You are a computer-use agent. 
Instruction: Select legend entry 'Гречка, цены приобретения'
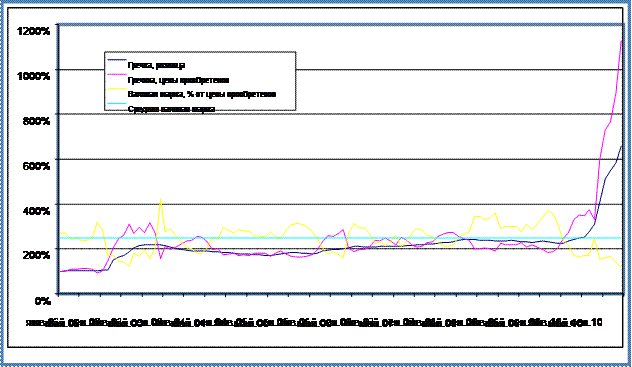(x=178, y=80)
